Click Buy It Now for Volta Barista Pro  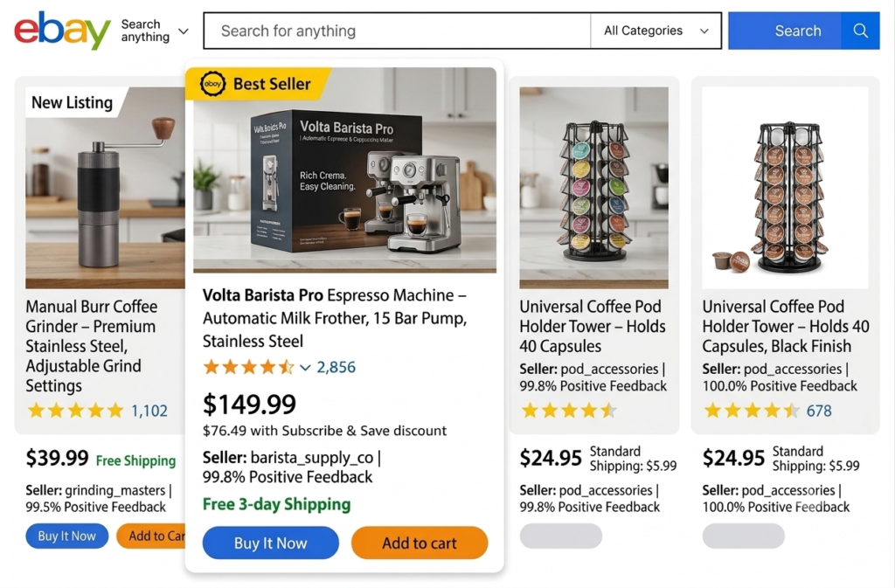(271, 543)
